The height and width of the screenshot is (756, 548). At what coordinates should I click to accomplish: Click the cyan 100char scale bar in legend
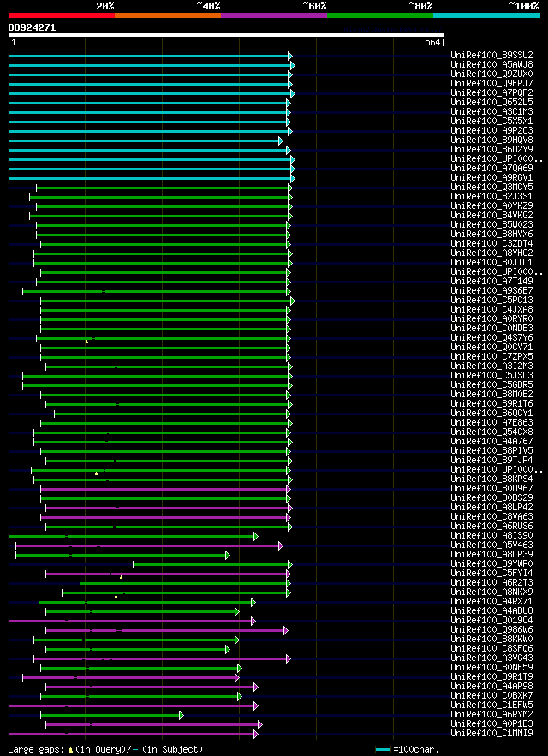[x=383, y=750]
